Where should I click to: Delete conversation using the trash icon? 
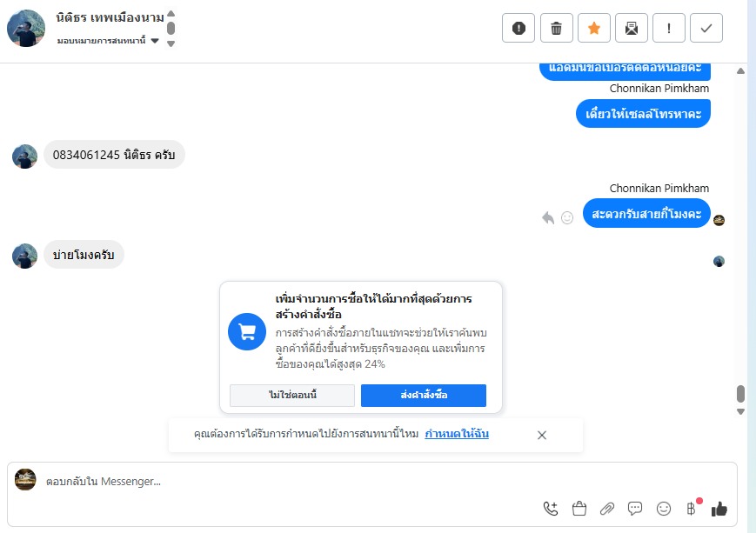[556, 28]
